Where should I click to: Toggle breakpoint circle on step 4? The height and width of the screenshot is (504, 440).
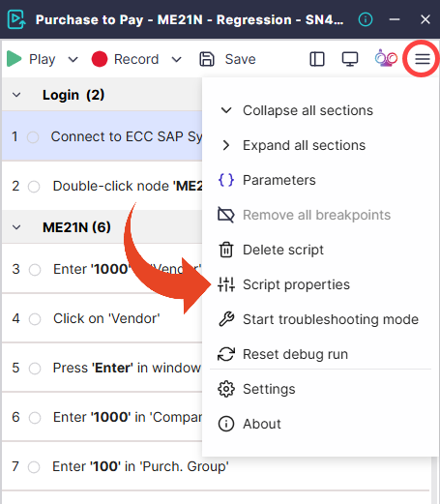35,319
